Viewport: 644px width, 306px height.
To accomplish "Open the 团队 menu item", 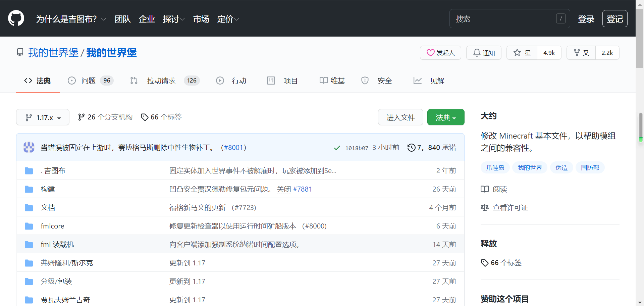I will click(x=123, y=19).
